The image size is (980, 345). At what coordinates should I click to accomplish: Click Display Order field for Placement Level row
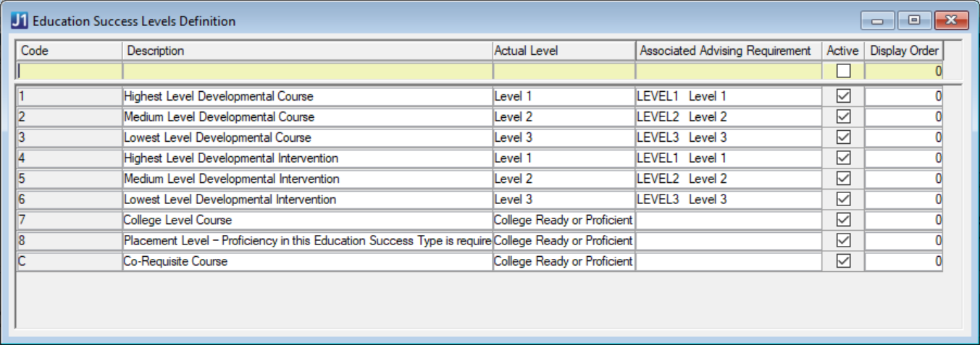pos(903,241)
